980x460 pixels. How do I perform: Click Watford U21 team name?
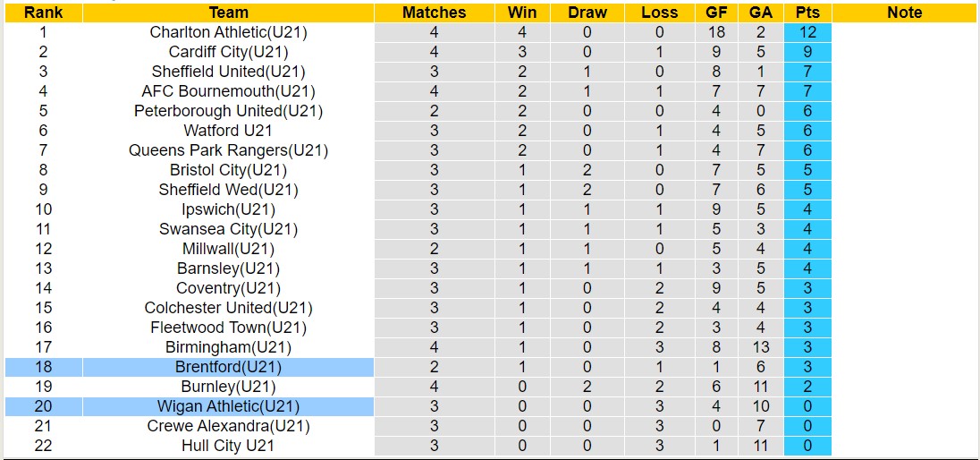click(x=228, y=131)
